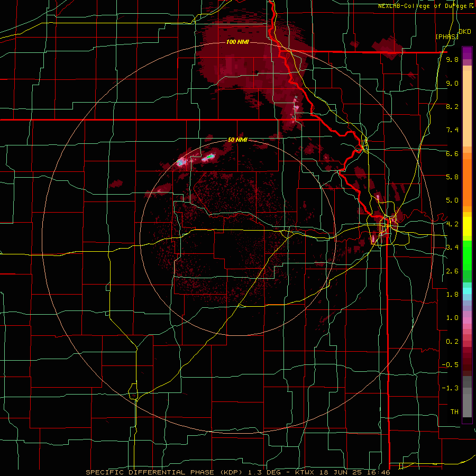
Task: Click the 5.0 value on the color scale
Action: pos(452,200)
